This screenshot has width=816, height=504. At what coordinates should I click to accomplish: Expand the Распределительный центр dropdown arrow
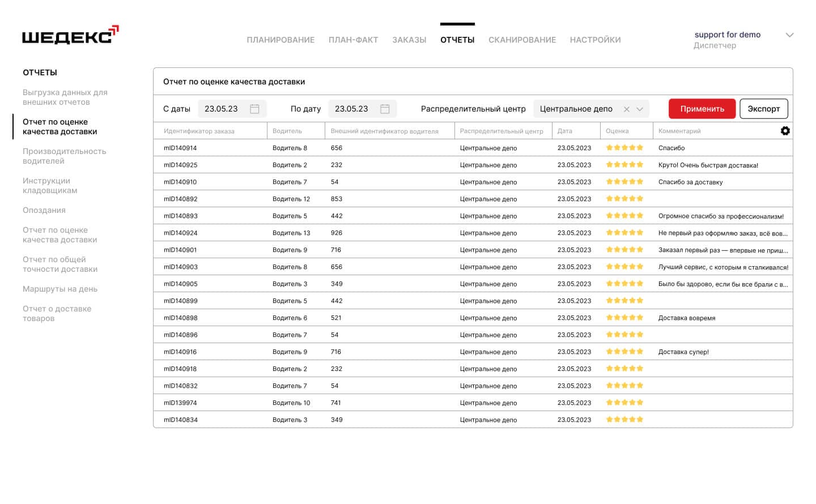(640, 109)
